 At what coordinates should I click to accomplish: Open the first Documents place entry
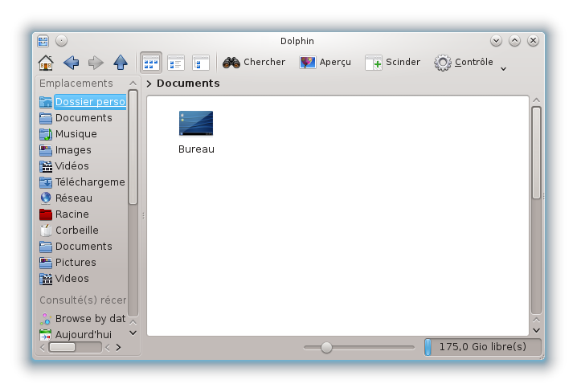(x=83, y=117)
